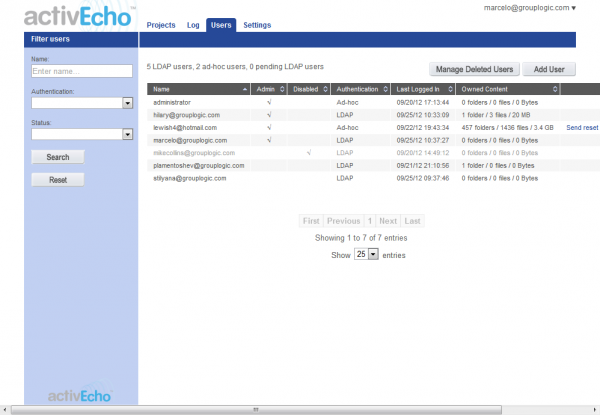This screenshot has width=600, height=415.
Task: Select plamentoshev@grouplogic.com user
Action: (x=199, y=166)
